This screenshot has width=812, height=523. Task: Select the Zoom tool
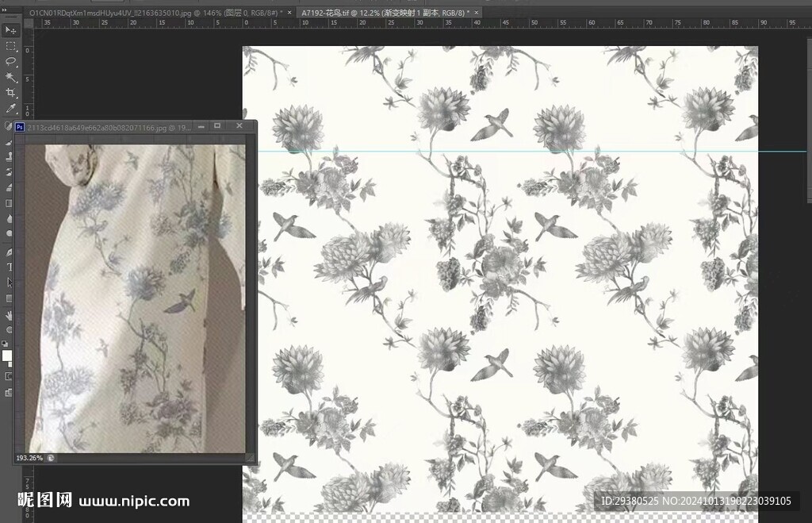[8, 330]
